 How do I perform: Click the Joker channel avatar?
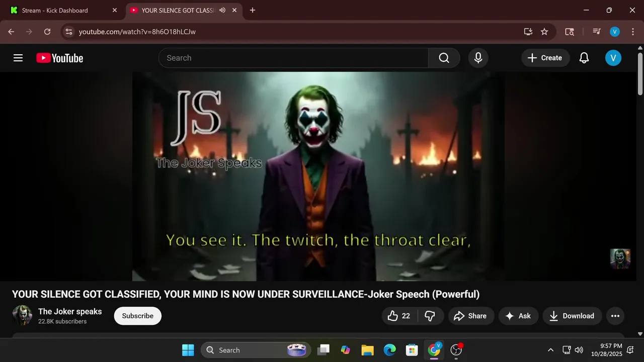[22, 315]
